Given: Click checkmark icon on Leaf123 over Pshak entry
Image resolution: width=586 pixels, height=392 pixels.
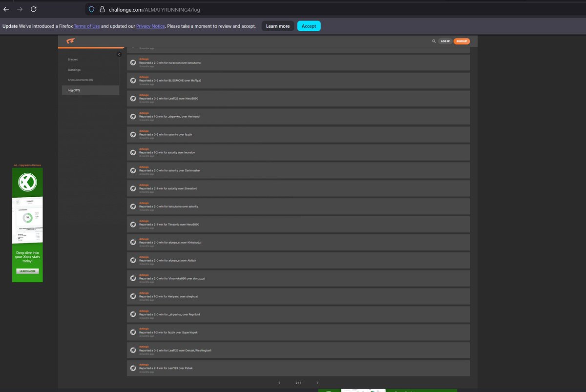Looking at the screenshot, I should point(133,368).
